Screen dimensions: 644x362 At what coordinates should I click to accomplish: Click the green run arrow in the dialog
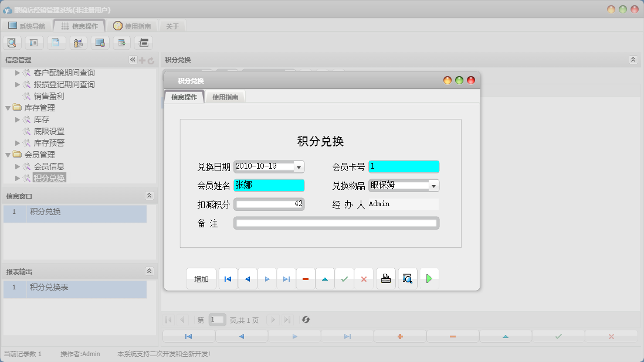pos(429,278)
